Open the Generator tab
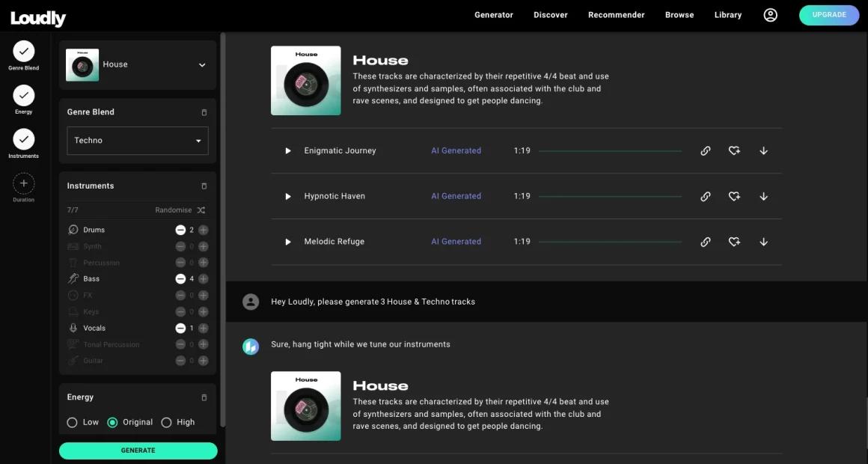 [x=494, y=15]
